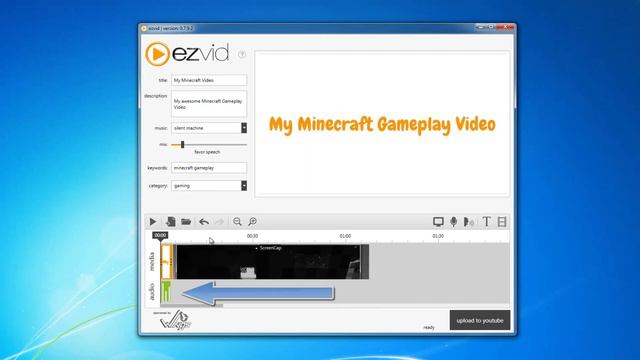Focus the keywords input field
Viewport: 640px width, 360px height.
(x=209, y=168)
